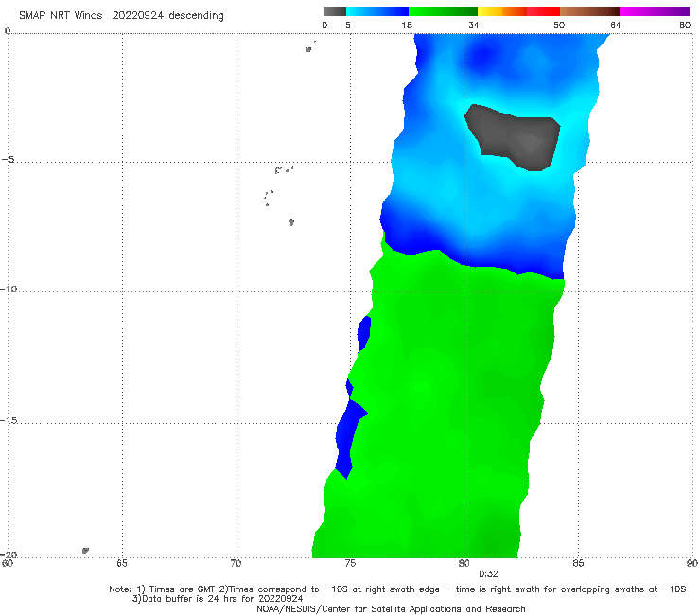The image size is (700, 615).
Task: Click the '34' label under the color bar
Action: pos(474,25)
